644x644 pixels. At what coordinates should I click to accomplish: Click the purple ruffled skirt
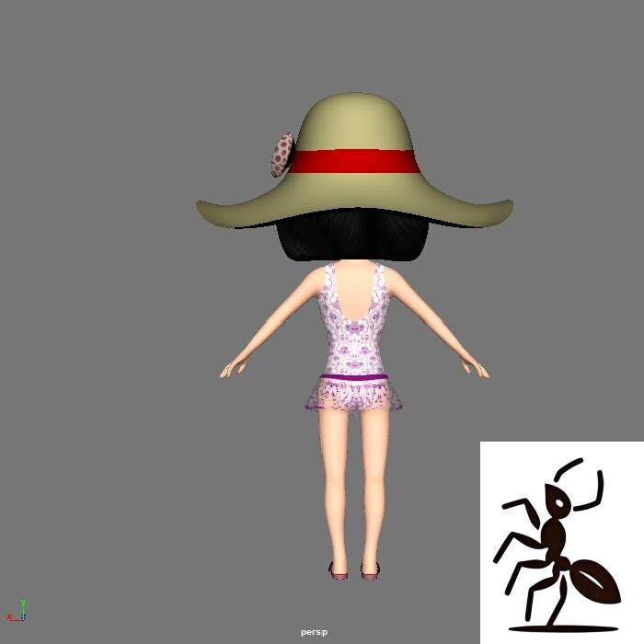tap(353, 392)
